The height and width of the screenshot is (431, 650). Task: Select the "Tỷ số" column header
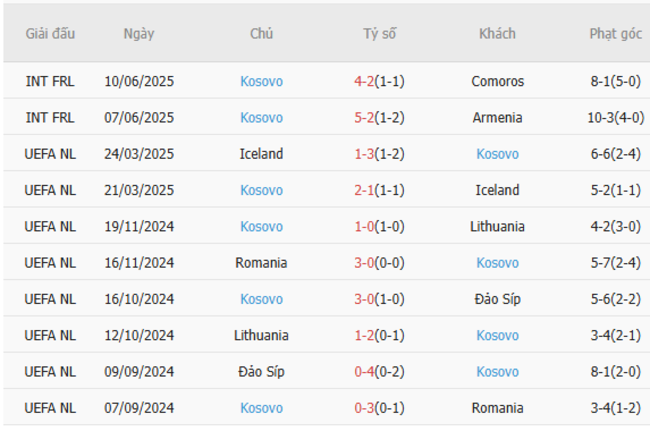point(379,33)
